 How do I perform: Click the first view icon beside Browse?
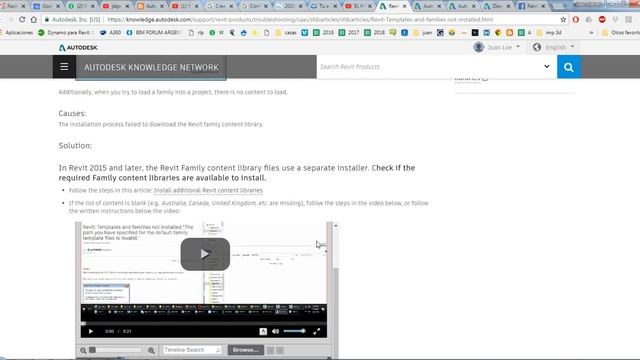coord(270,350)
